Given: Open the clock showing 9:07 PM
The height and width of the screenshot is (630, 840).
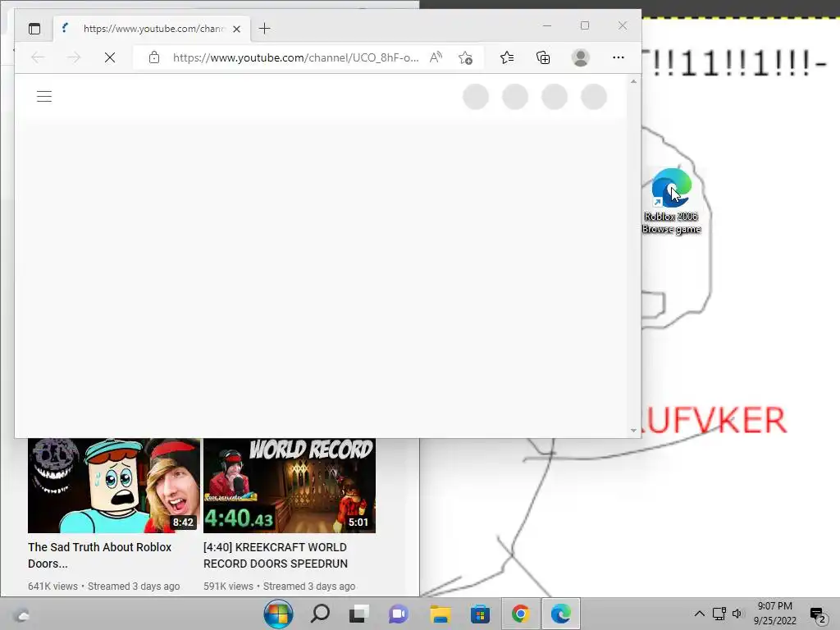Looking at the screenshot, I should [x=774, y=614].
